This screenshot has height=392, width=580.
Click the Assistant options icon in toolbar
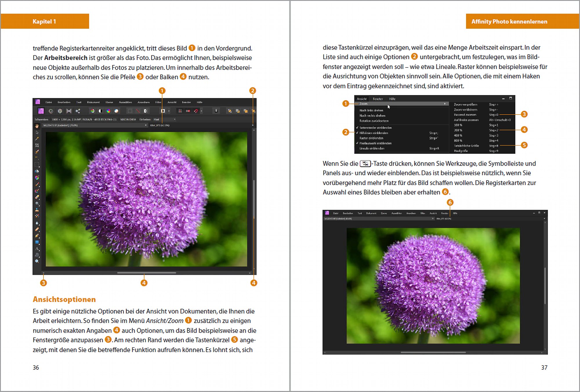pyautogui.click(x=216, y=111)
